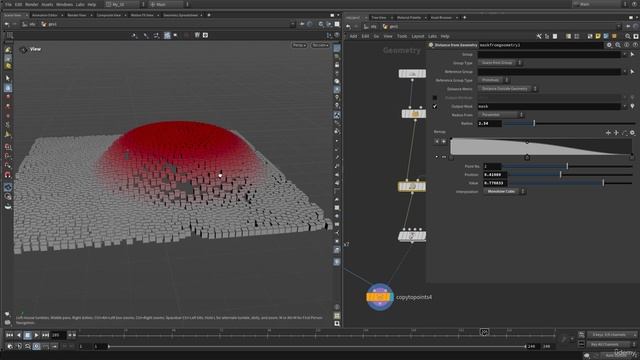The image size is (640, 360).
Task: Click the back arrow in scene view path bar
Action: tap(7, 24)
